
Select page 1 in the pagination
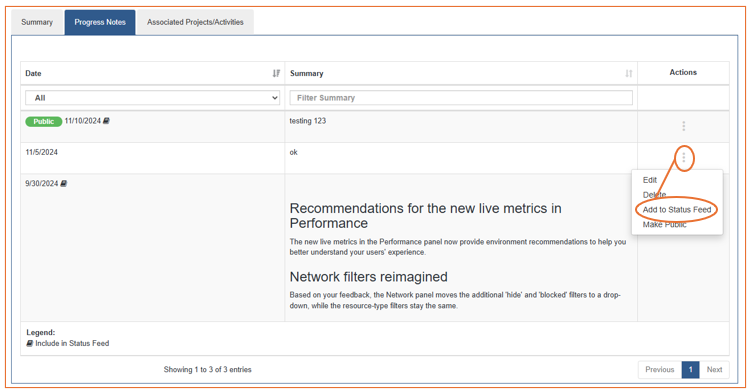[690, 369]
